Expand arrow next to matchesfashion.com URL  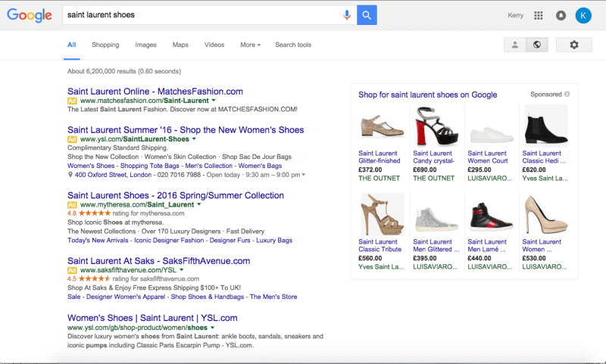pos(214,101)
